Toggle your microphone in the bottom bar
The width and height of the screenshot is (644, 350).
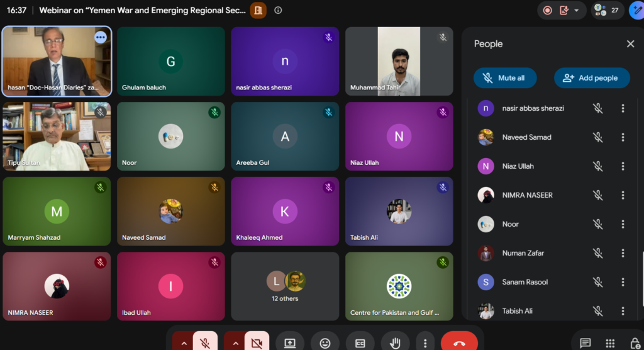(205, 342)
